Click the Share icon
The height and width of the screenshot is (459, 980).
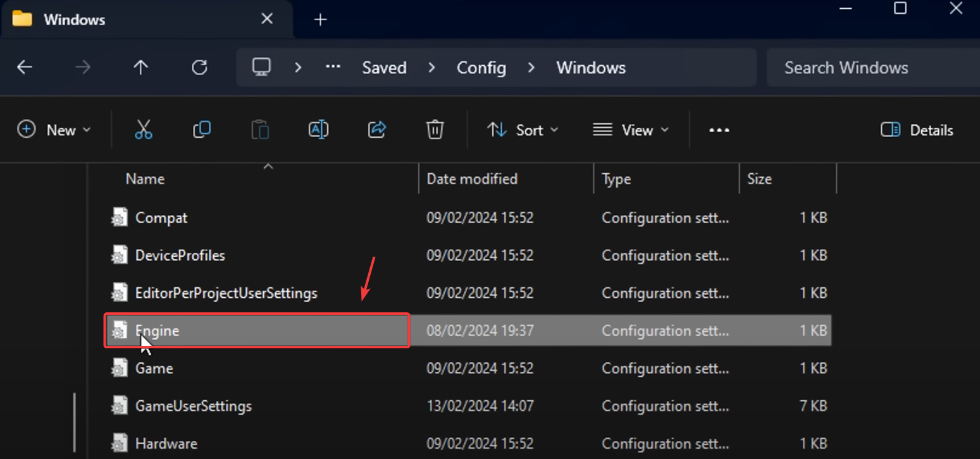tap(377, 130)
